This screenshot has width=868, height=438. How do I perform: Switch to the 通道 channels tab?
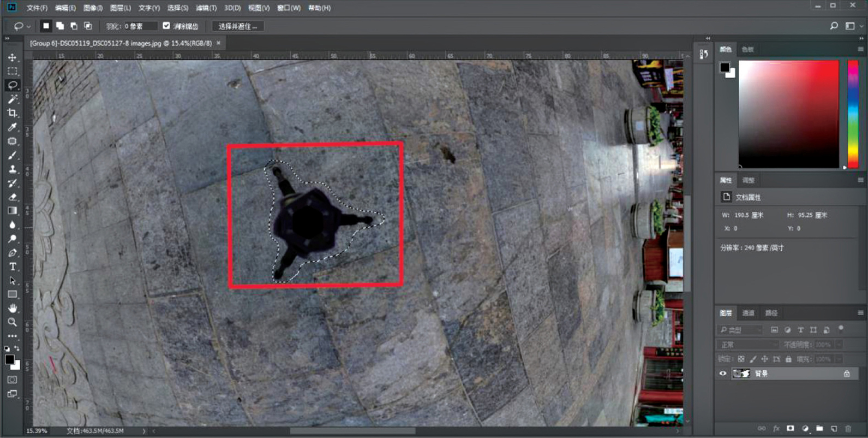748,313
